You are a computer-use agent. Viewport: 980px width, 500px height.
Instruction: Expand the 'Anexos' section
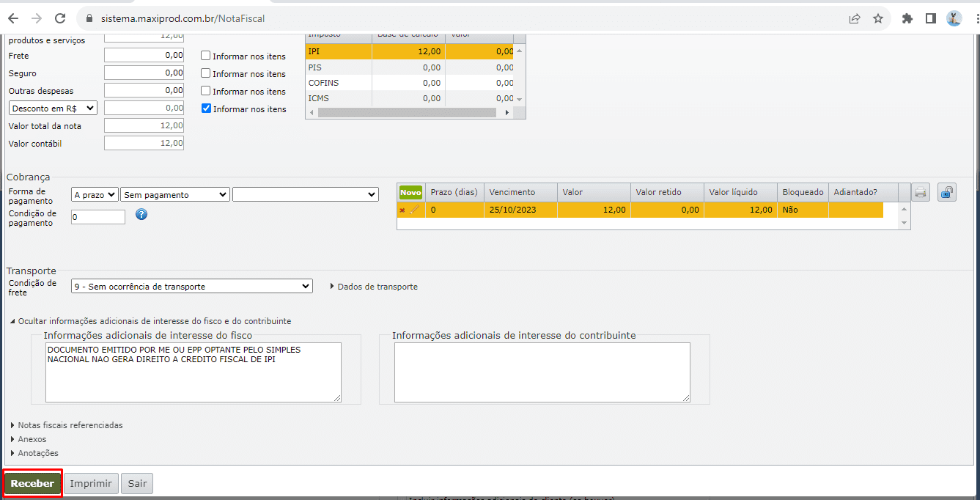[x=29, y=439]
